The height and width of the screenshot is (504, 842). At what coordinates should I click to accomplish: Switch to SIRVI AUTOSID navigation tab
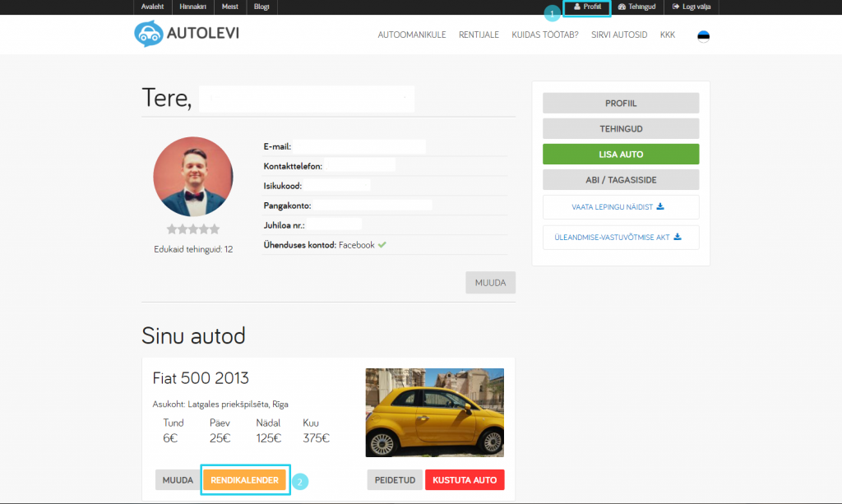pos(619,35)
